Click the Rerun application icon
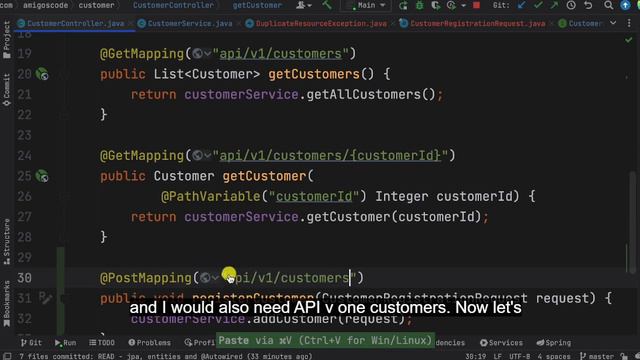640x360 pixels. (403, 5)
